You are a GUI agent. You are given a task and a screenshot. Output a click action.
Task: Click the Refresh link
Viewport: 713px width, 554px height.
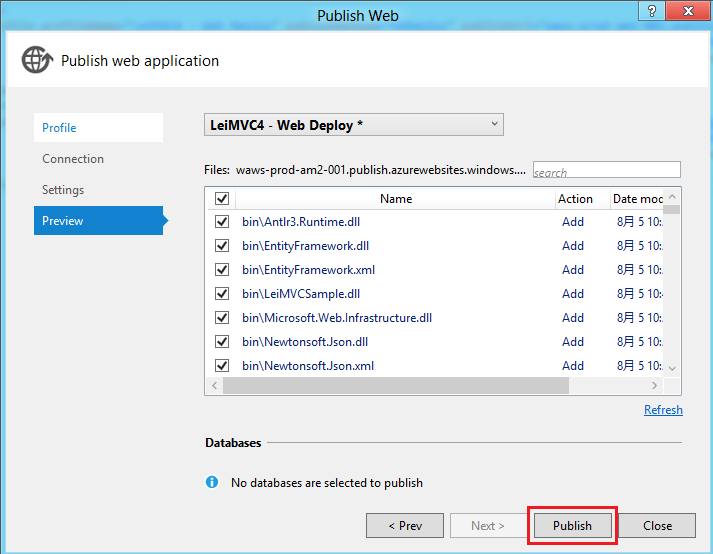pyautogui.click(x=663, y=410)
